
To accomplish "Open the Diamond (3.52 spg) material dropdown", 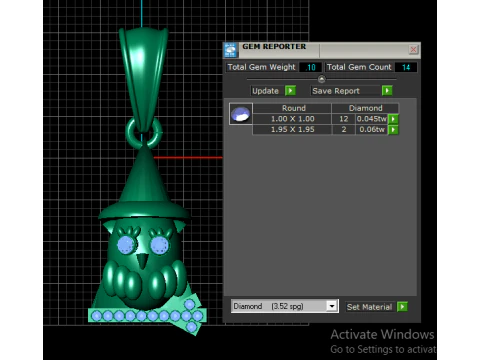I will click(x=332, y=306).
